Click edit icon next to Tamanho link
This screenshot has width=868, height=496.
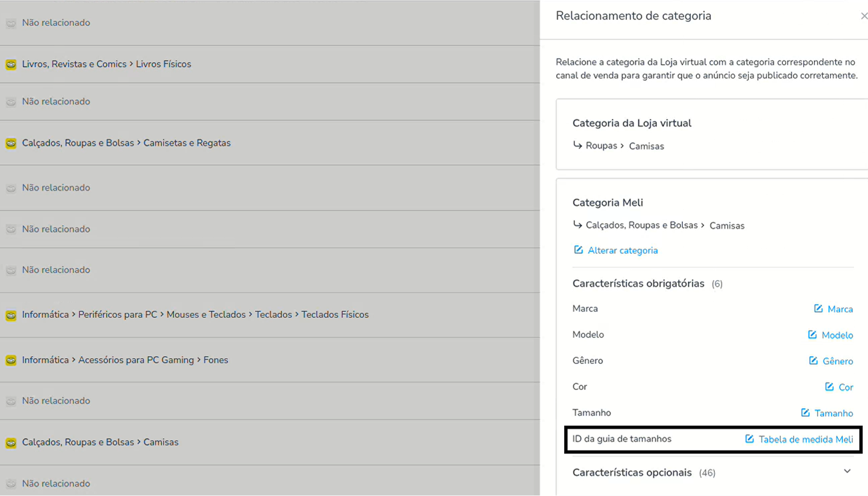pyautogui.click(x=805, y=413)
